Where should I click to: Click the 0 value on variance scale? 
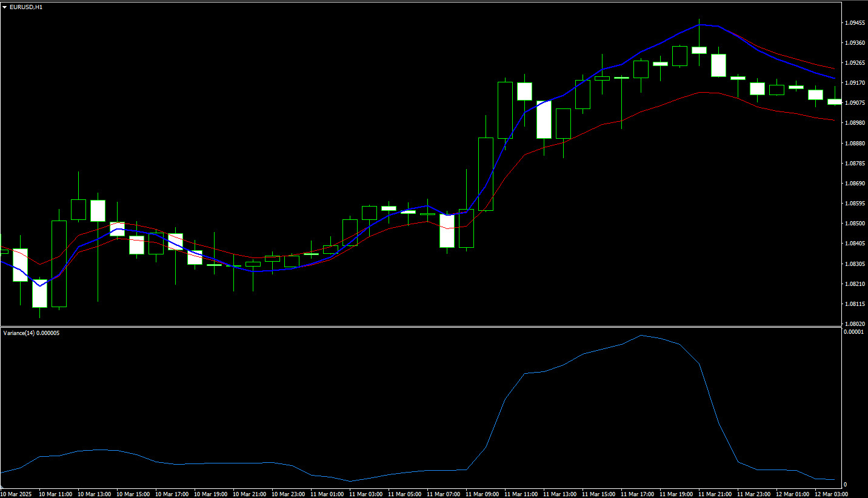tap(845, 485)
